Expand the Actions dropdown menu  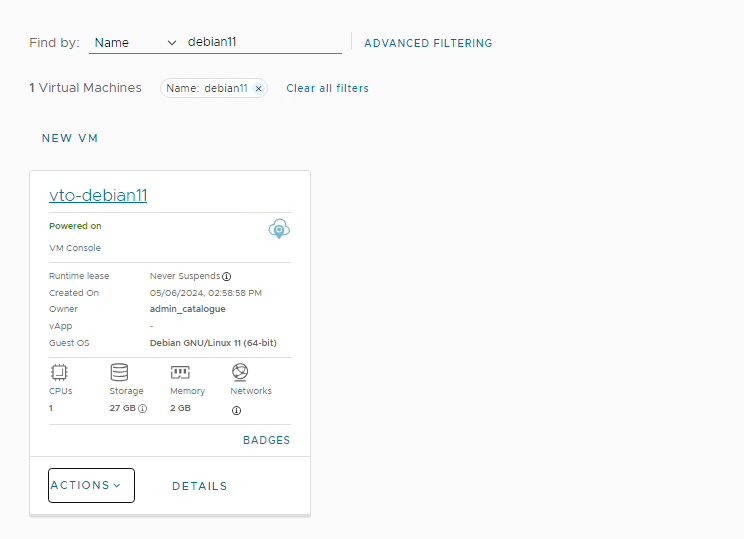[x=91, y=485]
